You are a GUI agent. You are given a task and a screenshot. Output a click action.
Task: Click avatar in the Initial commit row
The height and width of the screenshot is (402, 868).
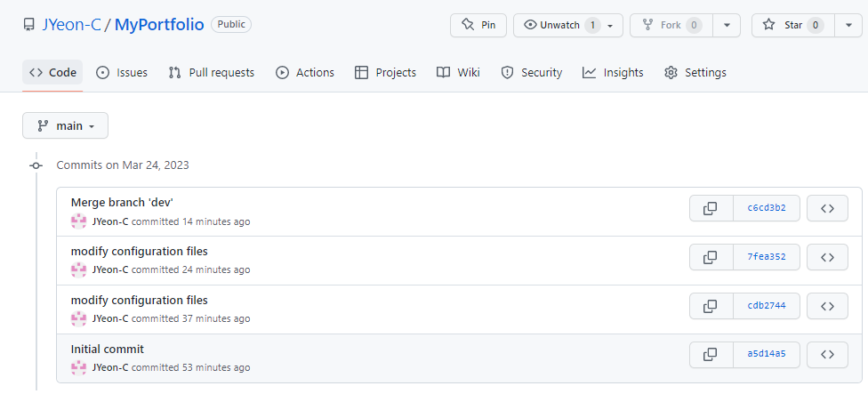point(79,367)
